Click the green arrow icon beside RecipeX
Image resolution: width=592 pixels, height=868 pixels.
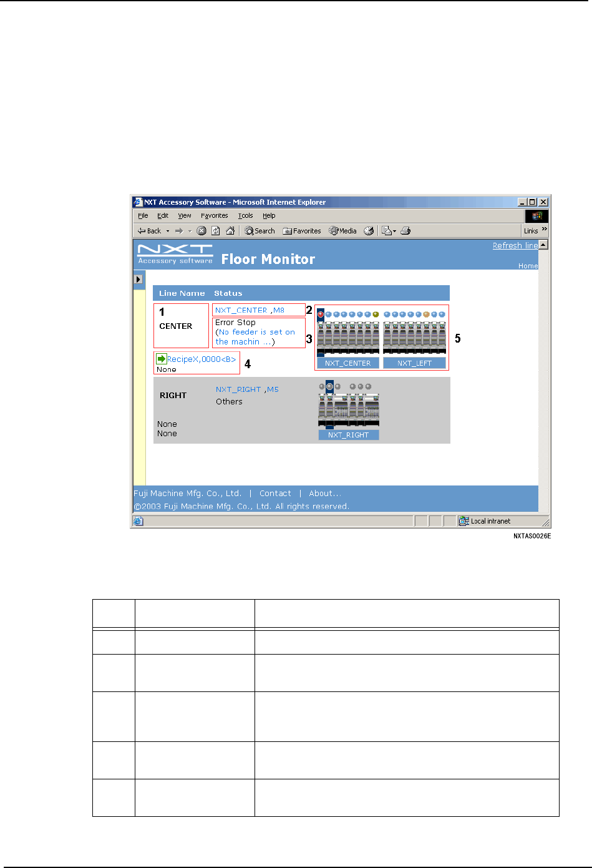point(161,359)
